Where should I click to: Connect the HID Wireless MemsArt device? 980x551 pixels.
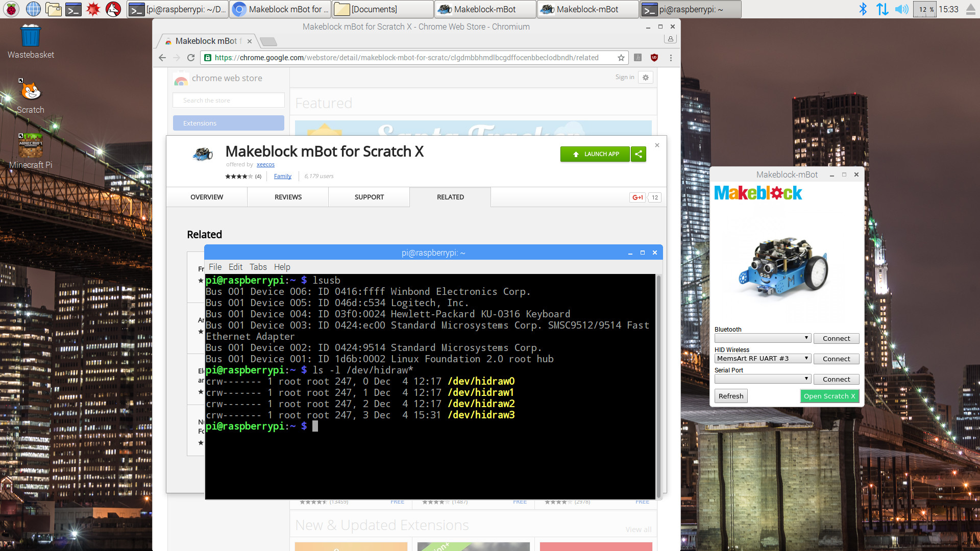point(836,359)
